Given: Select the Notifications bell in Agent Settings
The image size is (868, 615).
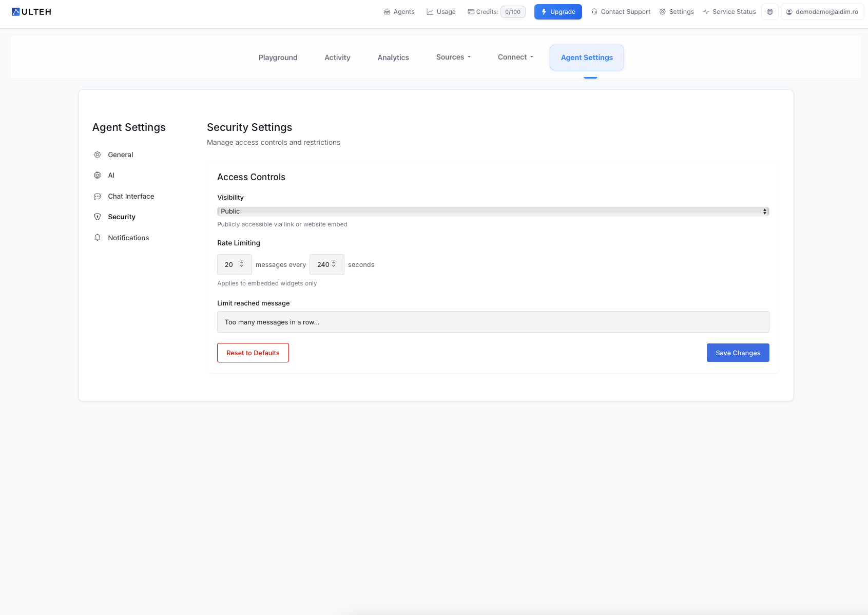Looking at the screenshot, I should 97,237.
